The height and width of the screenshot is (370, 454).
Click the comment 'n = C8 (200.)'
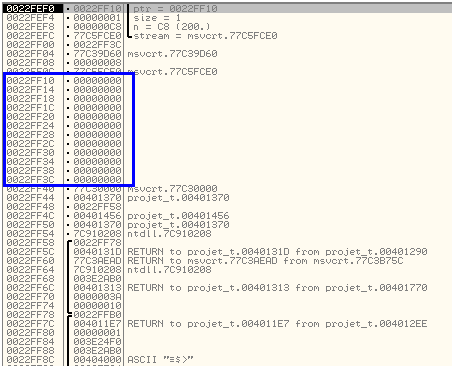(x=172, y=26)
